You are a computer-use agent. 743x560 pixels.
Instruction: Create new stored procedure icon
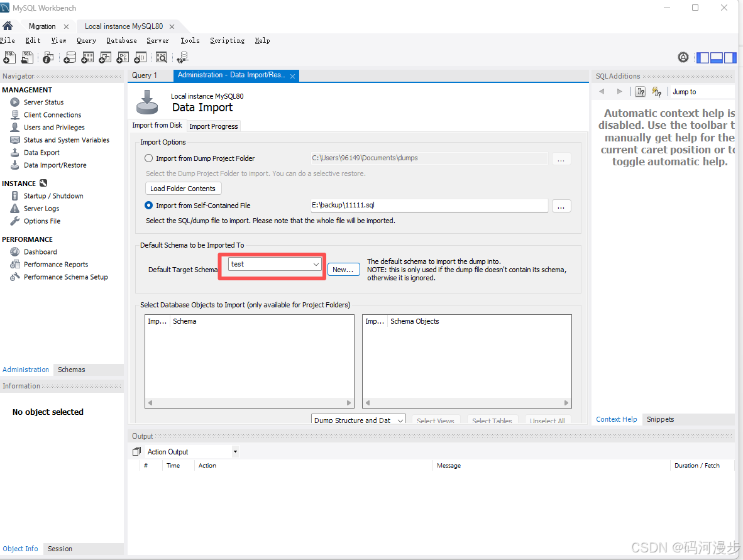tap(123, 57)
